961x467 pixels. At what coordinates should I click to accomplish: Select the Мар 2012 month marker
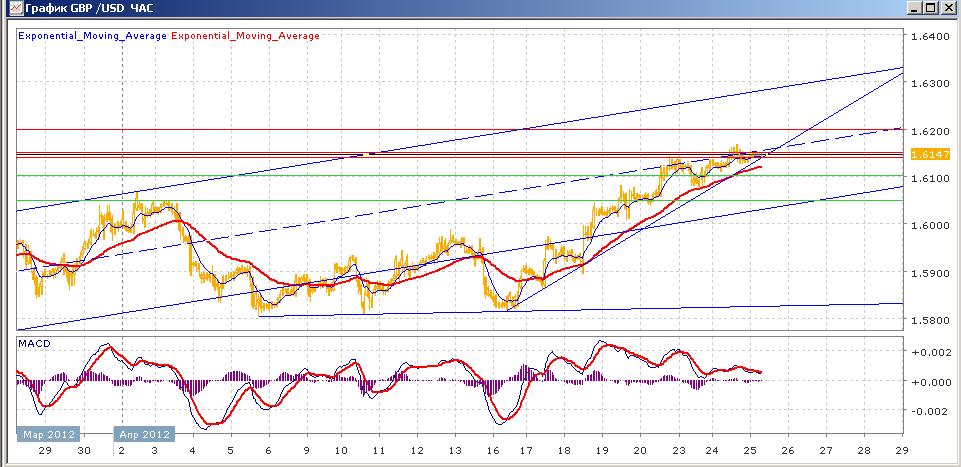point(49,435)
